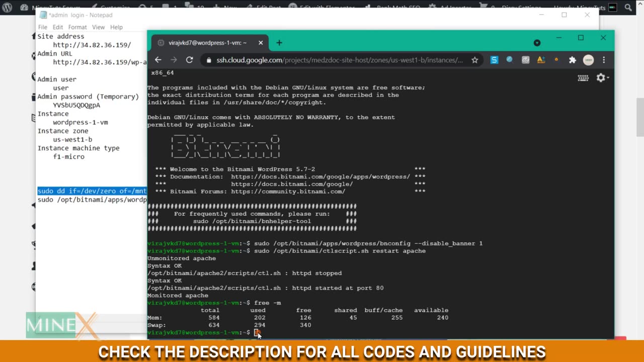Click the 'restart apache' command line
Screen dimensions: 644x362
(x=340, y=251)
